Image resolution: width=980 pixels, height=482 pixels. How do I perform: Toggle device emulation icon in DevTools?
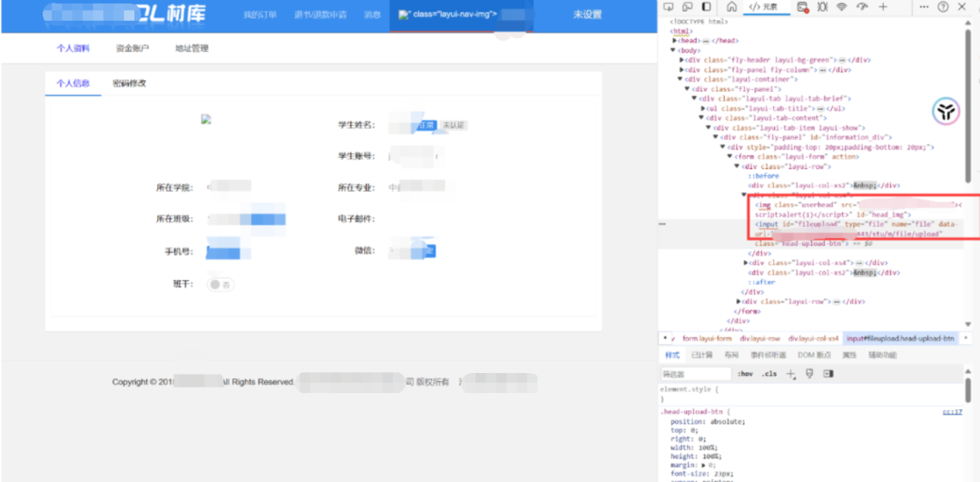pos(688,6)
